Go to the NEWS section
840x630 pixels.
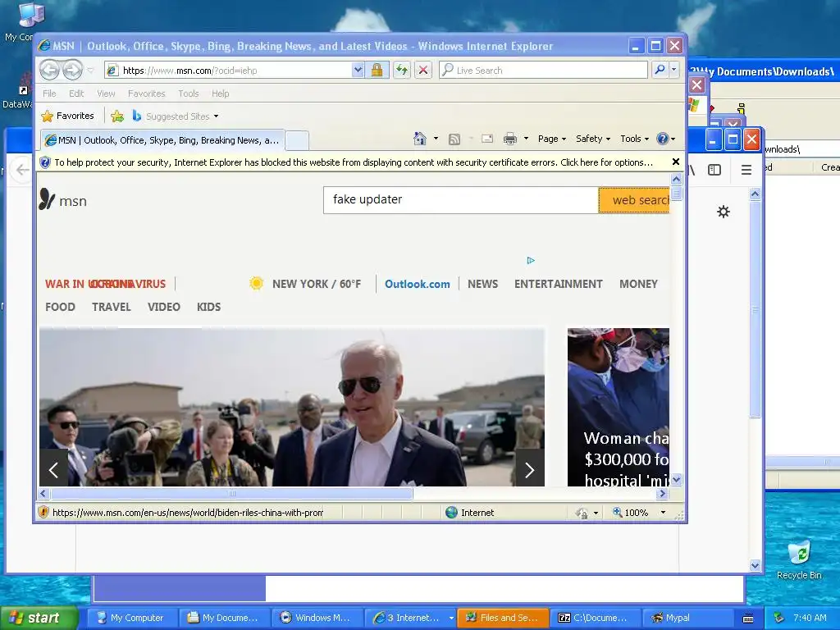tap(482, 284)
